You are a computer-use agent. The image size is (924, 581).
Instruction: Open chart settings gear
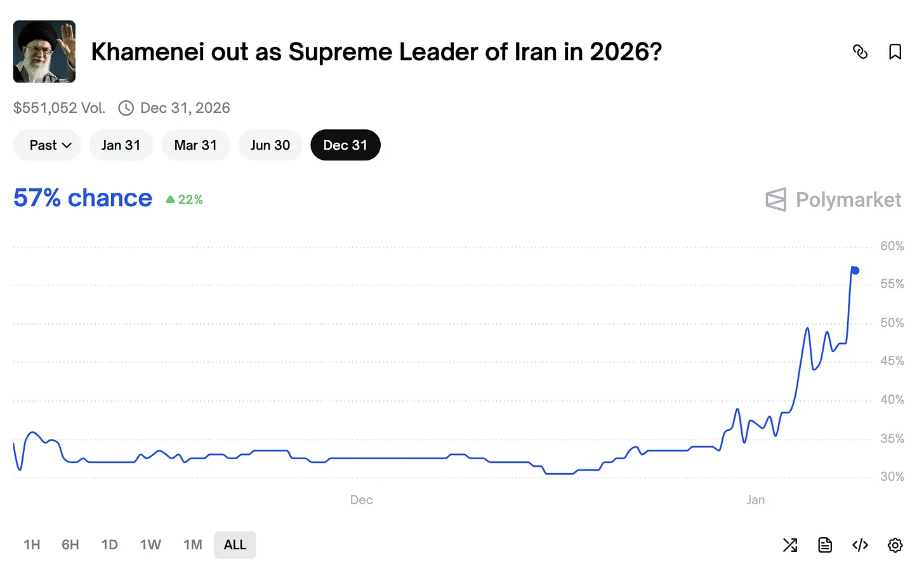point(895,545)
